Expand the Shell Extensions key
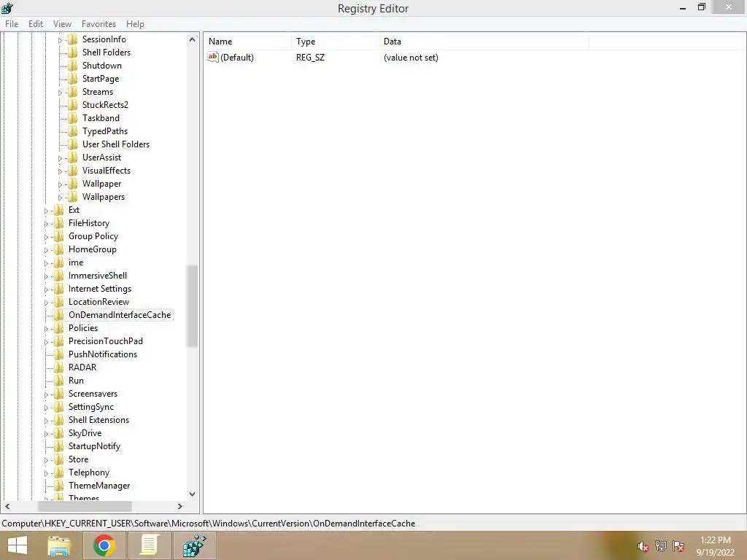Screen dimensions: 747x560 click(x=46, y=421)
